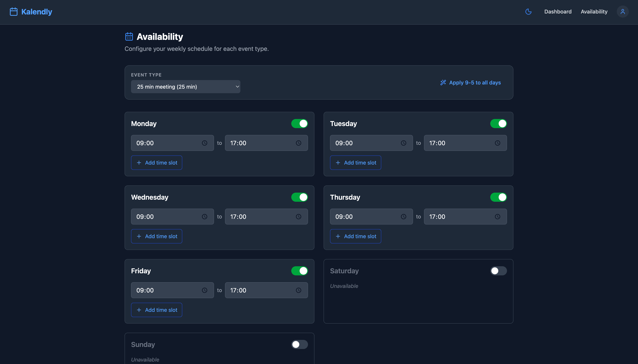Screen dimensions: 638x364
Task: Add a time slot for Friday
Action: coord(157,310)
